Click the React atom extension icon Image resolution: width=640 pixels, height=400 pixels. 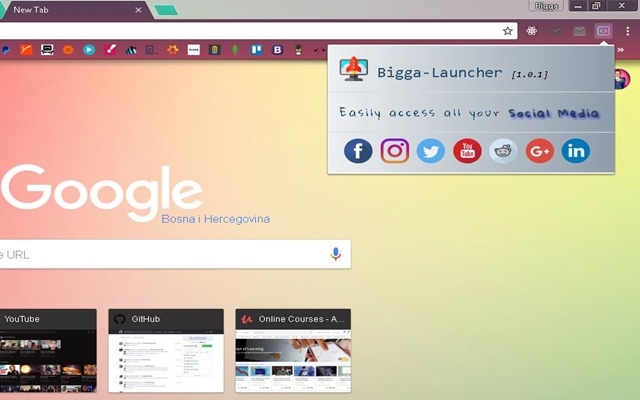point(531,31)
